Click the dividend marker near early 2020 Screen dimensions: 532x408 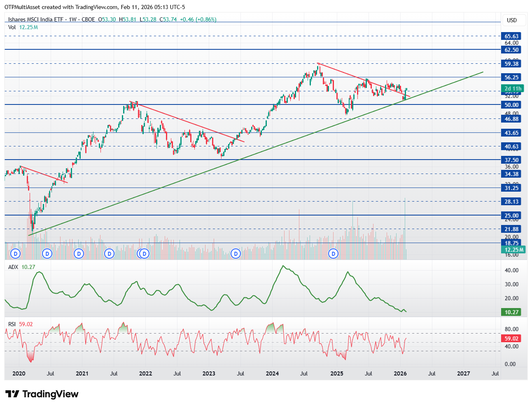tap(16, 254)
